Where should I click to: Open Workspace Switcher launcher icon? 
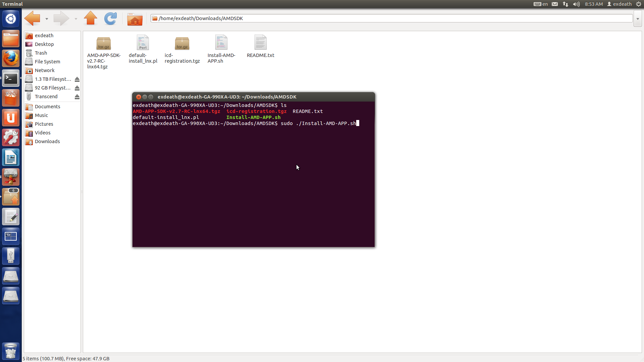click(x=11, y=237)
